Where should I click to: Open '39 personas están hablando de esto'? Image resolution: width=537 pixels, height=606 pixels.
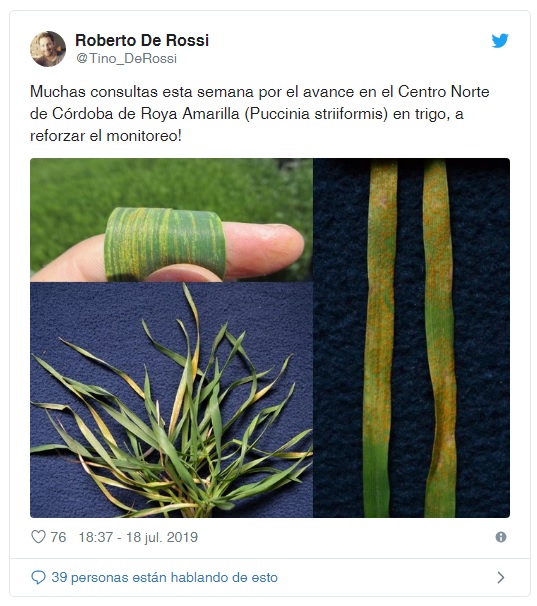pyautogui.click(x=164, y=577)
